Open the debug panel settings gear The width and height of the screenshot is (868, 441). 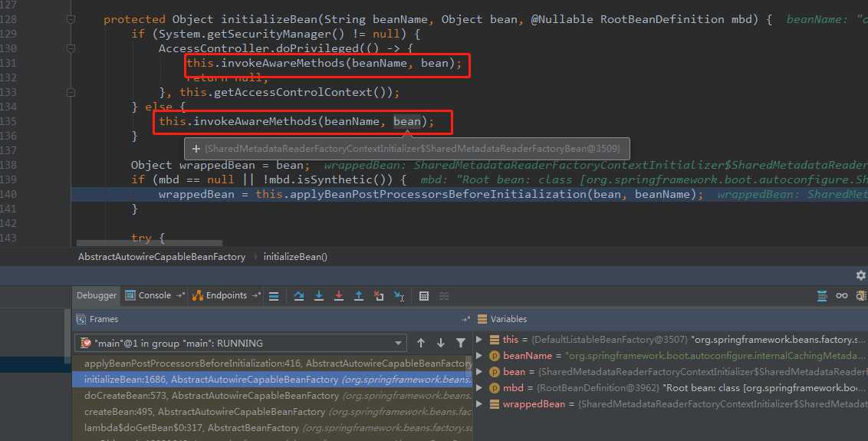(861, 275)
